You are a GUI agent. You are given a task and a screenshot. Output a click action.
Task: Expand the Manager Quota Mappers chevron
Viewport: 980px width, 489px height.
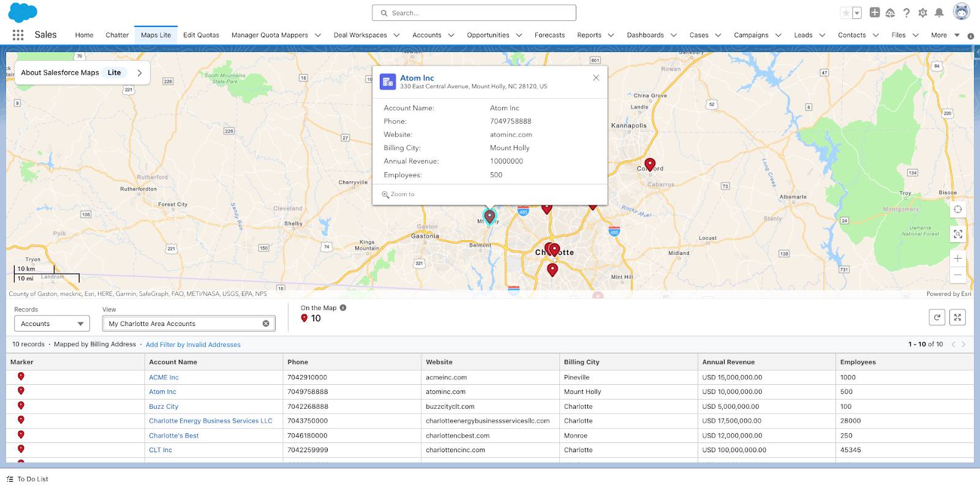[318, 35]
